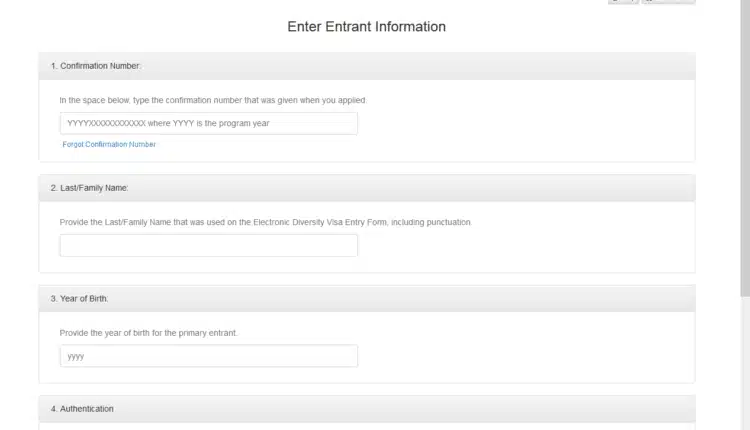Click the Authentication panel body below its header

tap(366, 426)
